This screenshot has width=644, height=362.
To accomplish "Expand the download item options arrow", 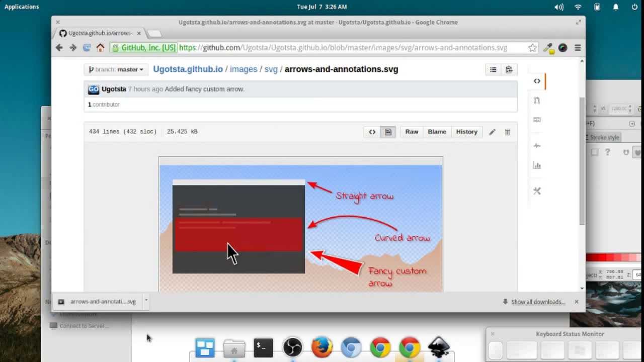I will tap(146, 301).
